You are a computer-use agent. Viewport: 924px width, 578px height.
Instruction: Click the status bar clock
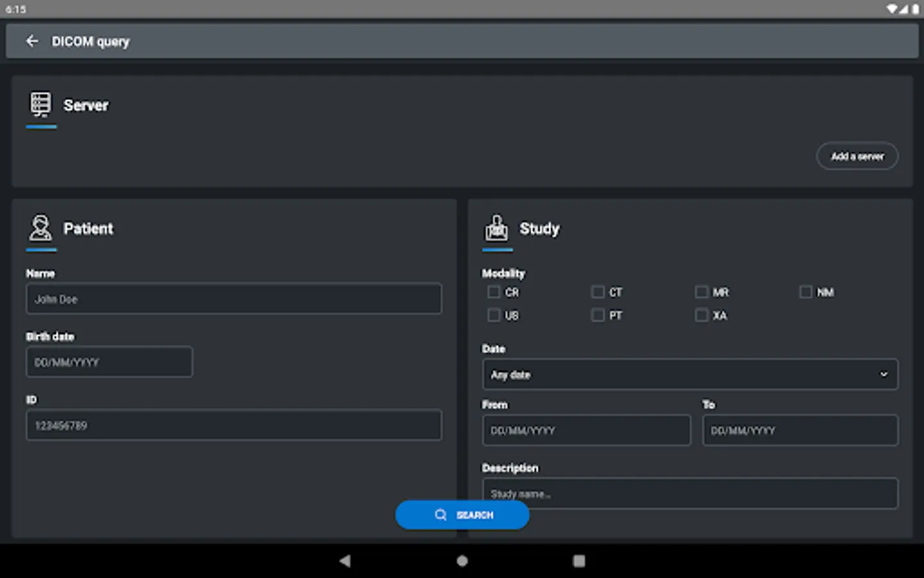16,9
